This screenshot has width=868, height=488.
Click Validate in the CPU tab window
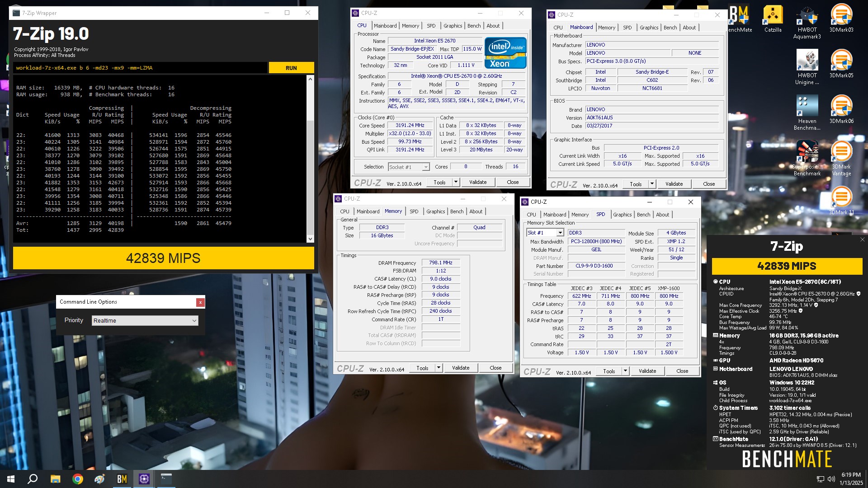click(478, 182)
